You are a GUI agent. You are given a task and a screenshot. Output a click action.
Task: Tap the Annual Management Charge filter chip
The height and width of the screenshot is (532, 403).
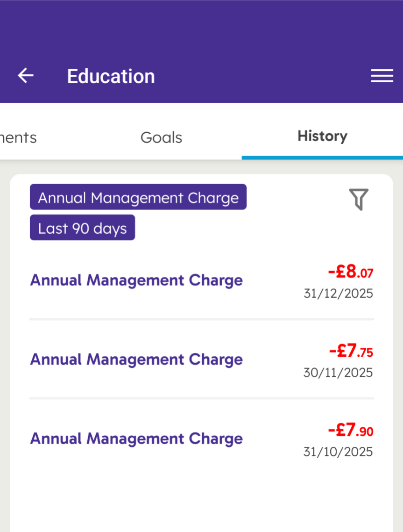(138, 197)
